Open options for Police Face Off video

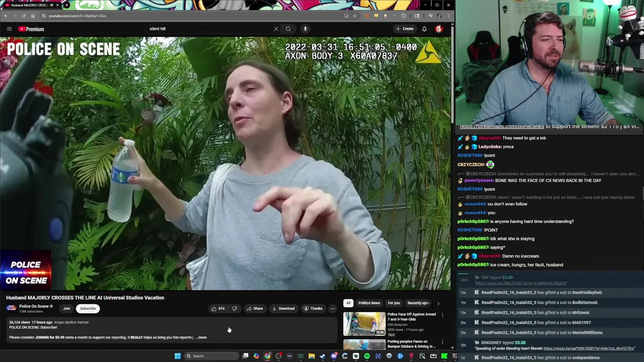tap(442, 315)
